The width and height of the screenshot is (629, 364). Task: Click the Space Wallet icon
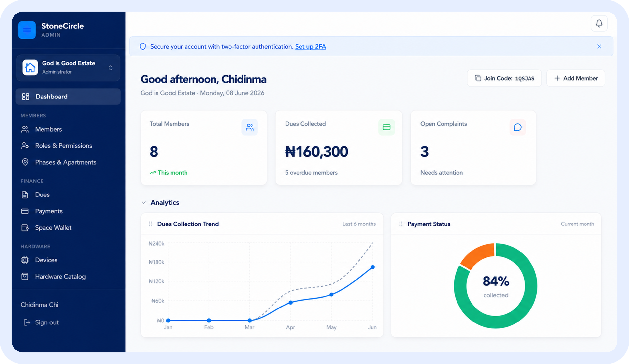point(25,228)
